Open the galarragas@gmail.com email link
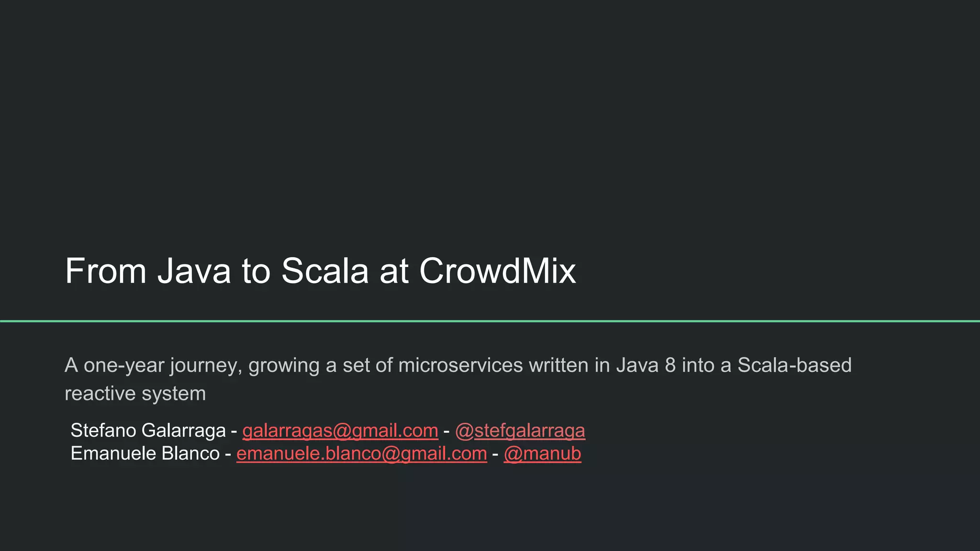The image size is (980, 551). point(340,430)
